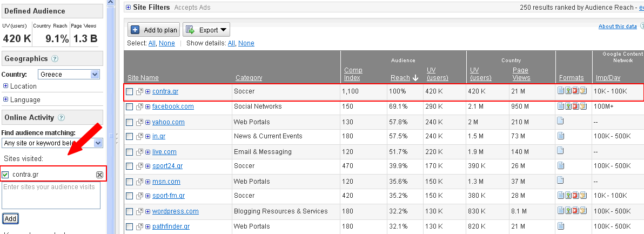Sort the table by Site Name column

click(143, 78)
